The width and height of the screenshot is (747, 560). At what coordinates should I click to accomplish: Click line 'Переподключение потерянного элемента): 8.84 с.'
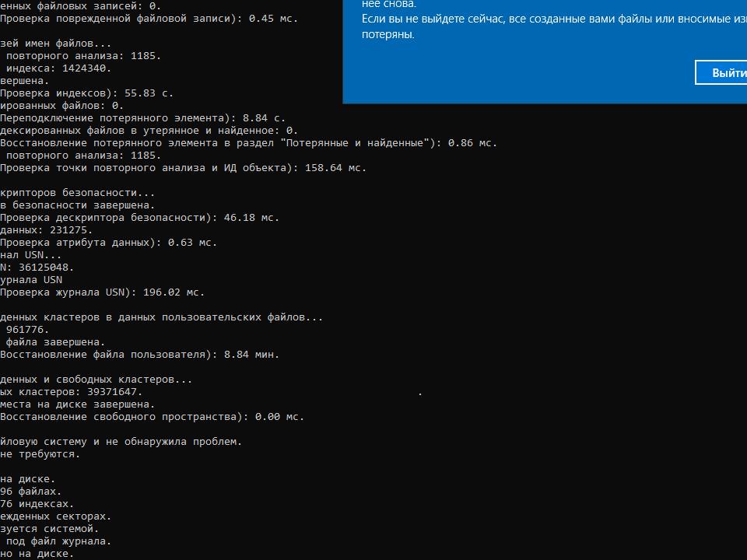[142, 118]
